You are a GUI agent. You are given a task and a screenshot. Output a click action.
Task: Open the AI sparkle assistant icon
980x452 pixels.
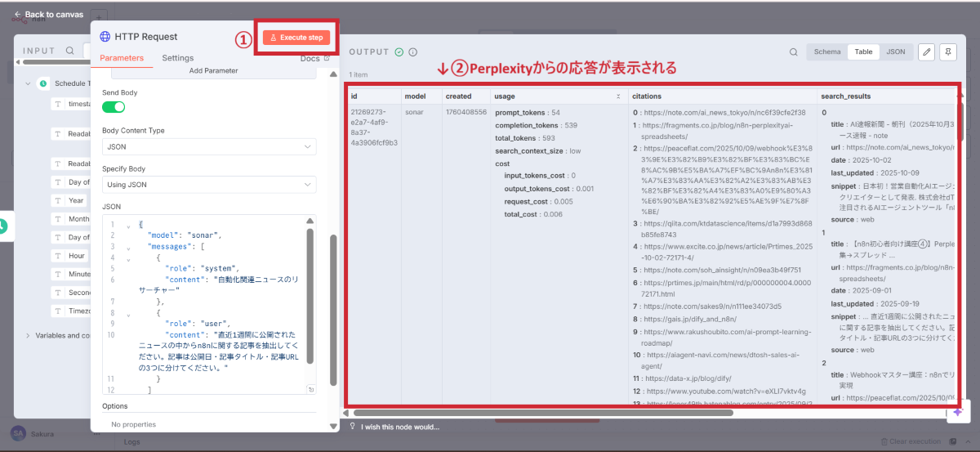click(x=957, y=413)
